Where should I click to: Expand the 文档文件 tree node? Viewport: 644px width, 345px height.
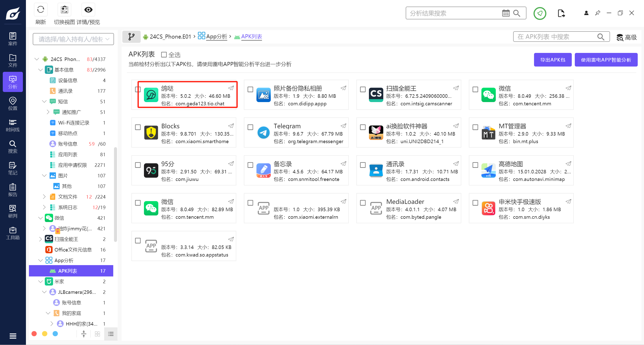pyautogui.click(x=44, y=197)
